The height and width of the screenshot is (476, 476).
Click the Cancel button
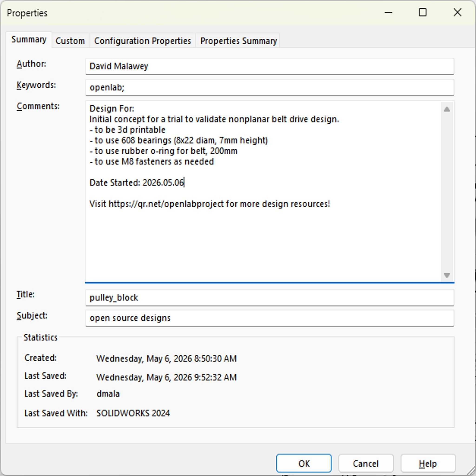(x=366, y=463)
